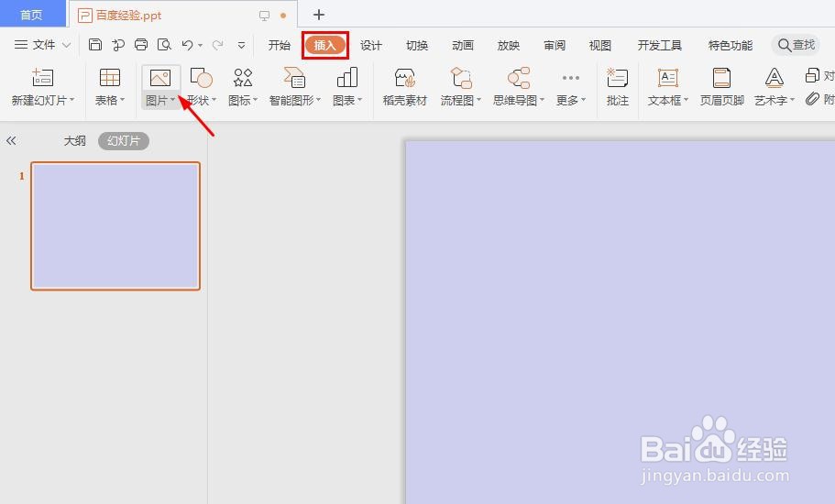This screenshot has height=504, width=835.
Task: Switch to the 开始 ribbon tab
Action: (x=279, y=45)
